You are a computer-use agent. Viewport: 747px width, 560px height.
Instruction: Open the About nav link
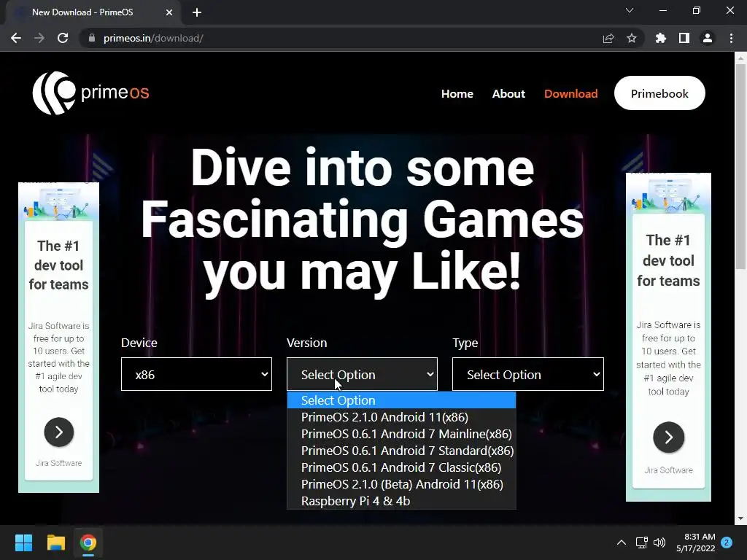pyautogui.click(x=508, y=94)
